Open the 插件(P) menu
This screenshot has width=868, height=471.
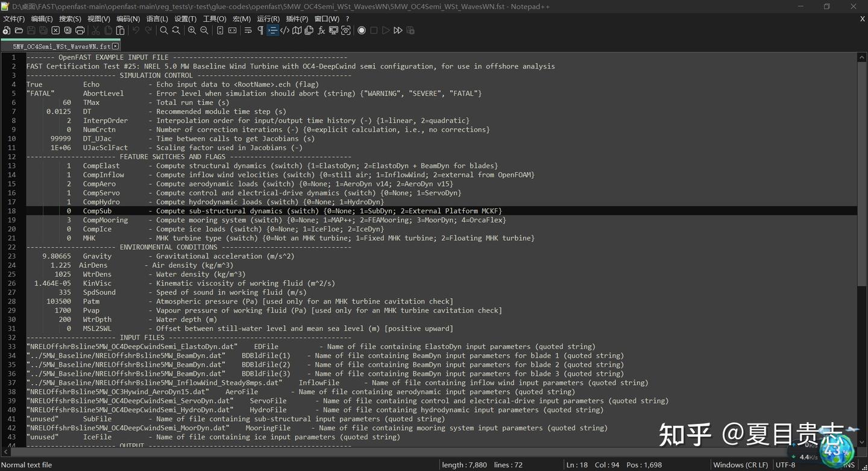pyautogui.click(x=298, y=18)
